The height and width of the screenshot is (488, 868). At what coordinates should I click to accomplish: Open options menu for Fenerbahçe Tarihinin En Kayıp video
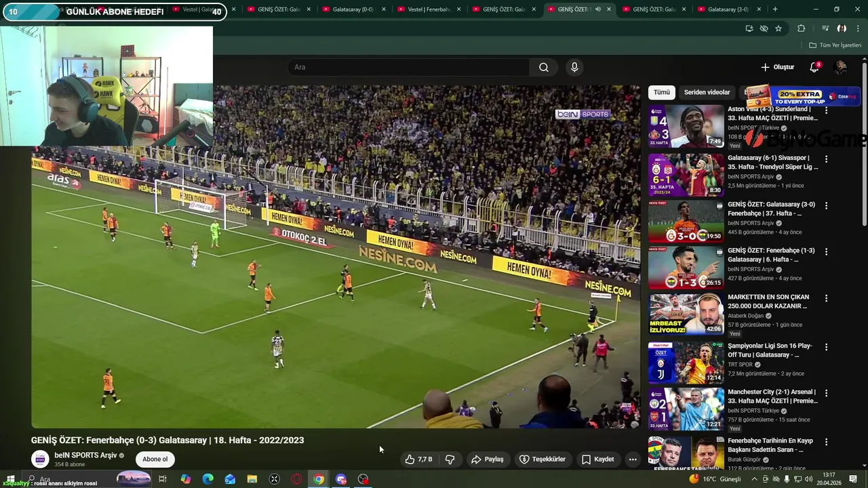pyautogui.click(x=826, y=442)
